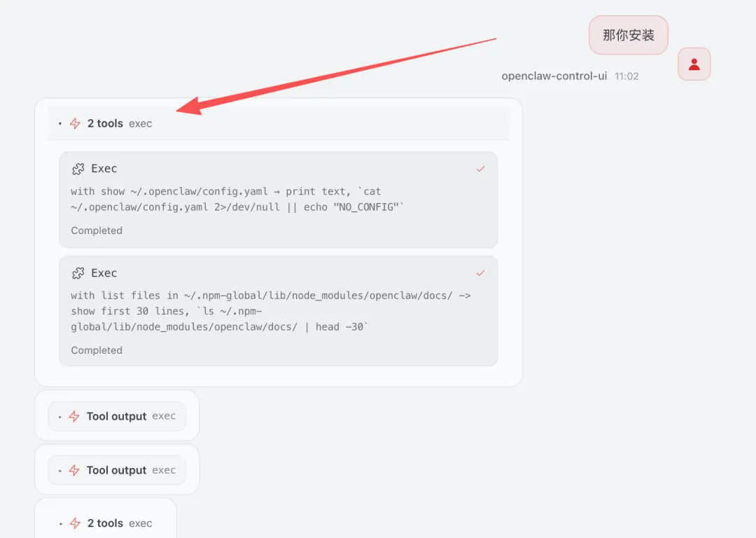Click the first 'Tool output' label

[116, 416]
